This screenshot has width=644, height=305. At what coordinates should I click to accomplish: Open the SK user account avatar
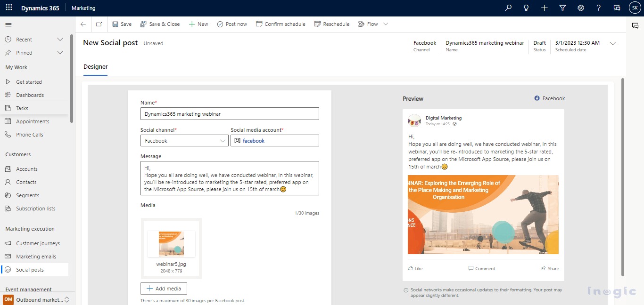coord(635,8)
